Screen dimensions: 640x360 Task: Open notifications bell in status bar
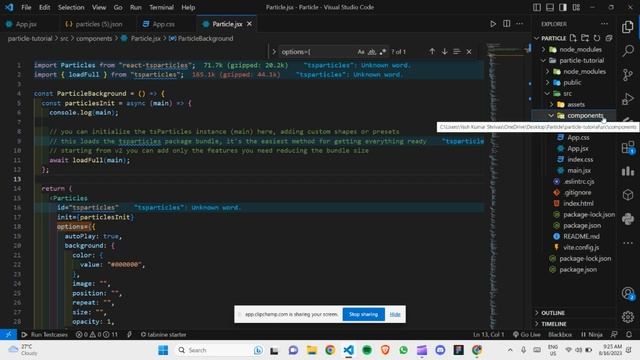[x=629, y=334]
